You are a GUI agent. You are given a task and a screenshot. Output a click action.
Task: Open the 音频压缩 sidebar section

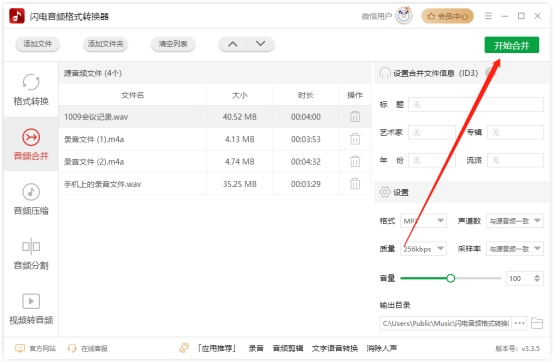coord(31,199)
